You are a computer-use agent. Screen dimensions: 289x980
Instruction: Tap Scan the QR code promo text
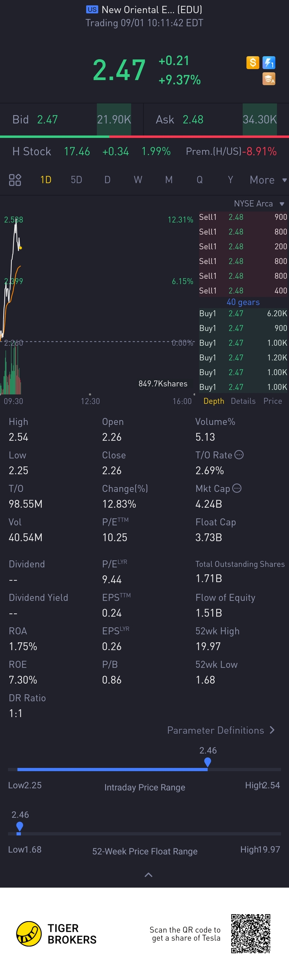(x=185, y=934)
